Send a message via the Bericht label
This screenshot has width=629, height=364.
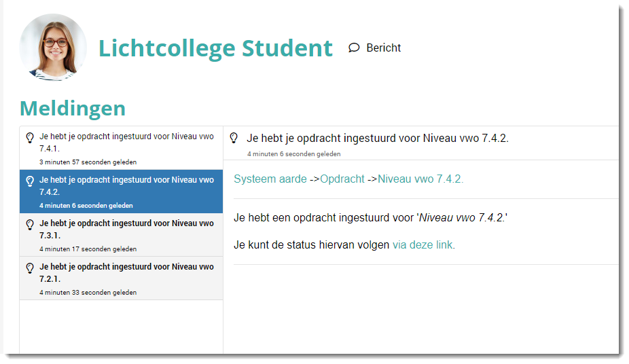point(383,48)
